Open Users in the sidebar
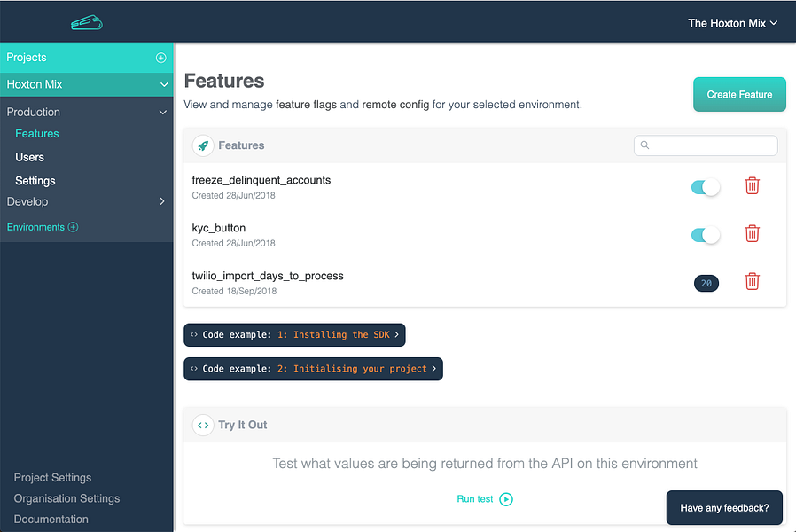Image resolution: width=796 pixels, height=532 pixels. (29, 157)
